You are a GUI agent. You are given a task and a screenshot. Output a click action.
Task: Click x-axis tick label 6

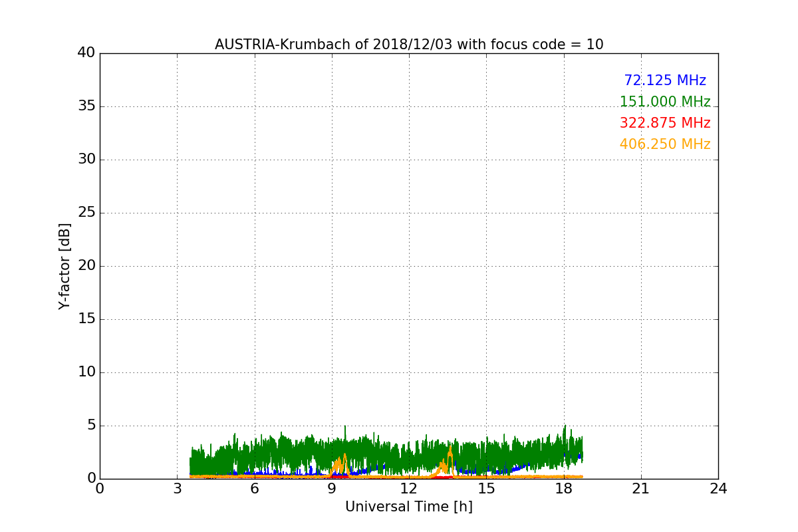pyautogui.click(x=255, y=488)
